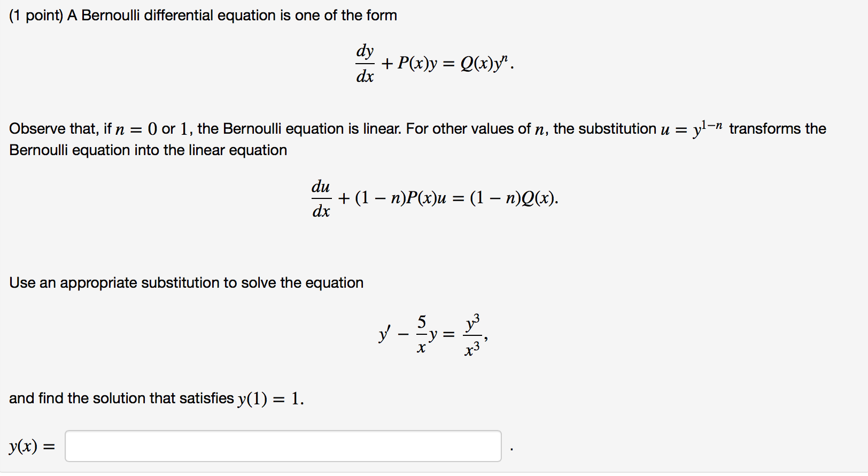Click the (1 - n)P(x)u term
The image size is (868, 476).
pos(402,198)
